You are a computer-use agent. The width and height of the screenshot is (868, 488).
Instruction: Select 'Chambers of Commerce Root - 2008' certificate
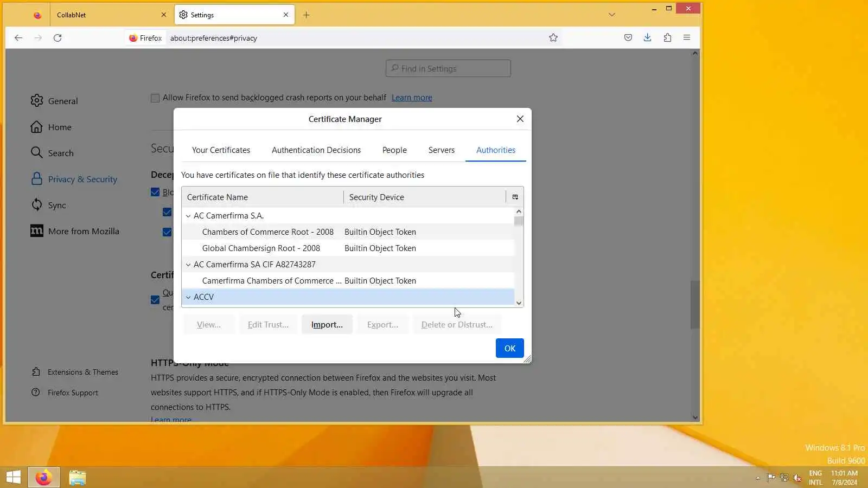(348, 232)
